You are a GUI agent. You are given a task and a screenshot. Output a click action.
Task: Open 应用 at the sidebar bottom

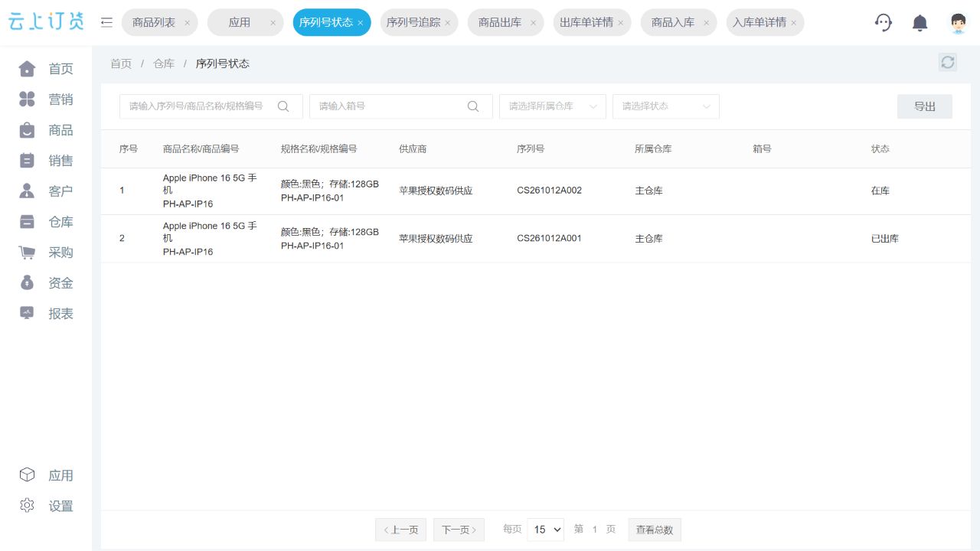[46, 475]
